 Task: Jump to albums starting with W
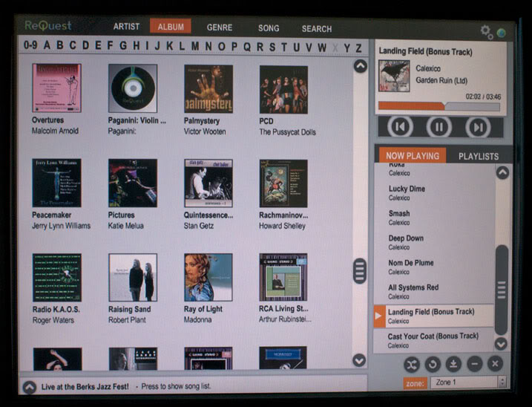pos(322,48)
